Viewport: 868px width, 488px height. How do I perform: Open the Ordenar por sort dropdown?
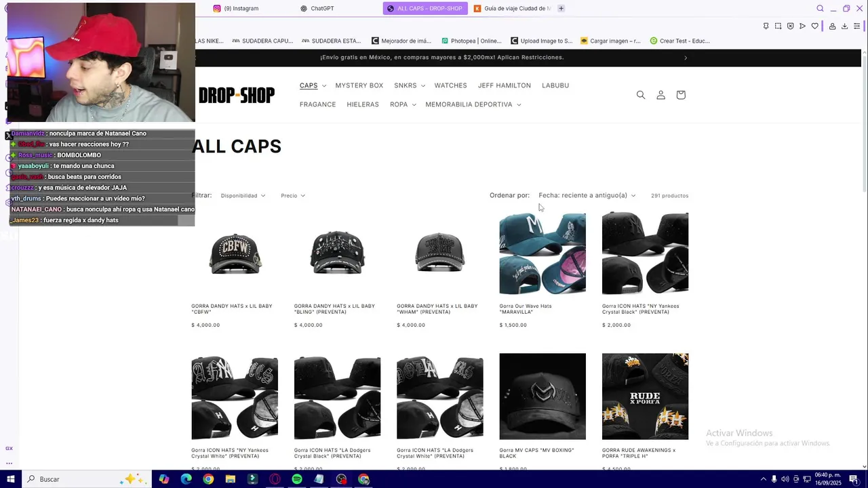(587, 195)
